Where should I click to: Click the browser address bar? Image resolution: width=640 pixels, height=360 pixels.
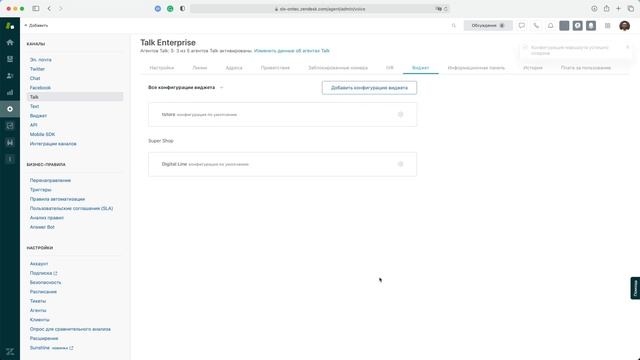pyautogui.click(x=320, y=9)
